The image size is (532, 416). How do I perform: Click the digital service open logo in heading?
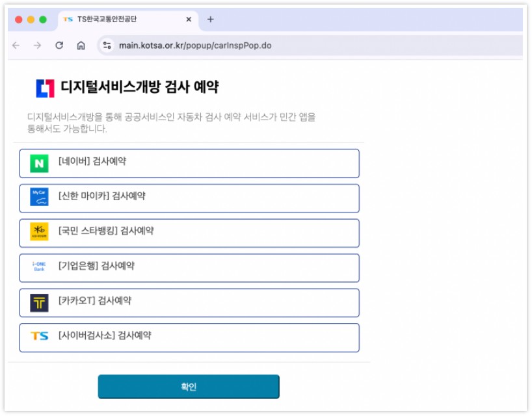coord(45,88)
